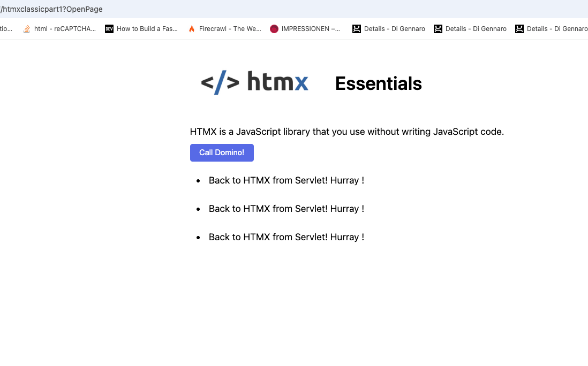Open the How to Build a Fas... bookmark
This screenshot has width=588, height=366.
click(141, 29)
